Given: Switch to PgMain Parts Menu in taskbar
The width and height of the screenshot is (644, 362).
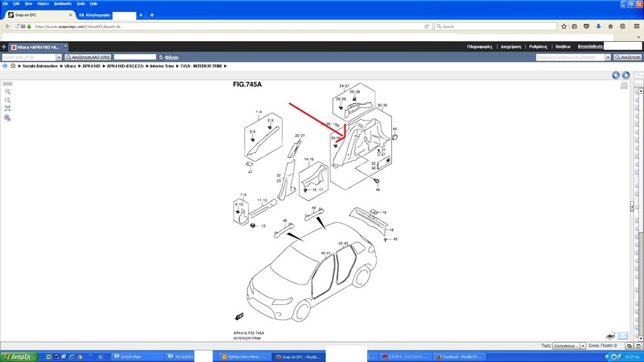Looking at the screenshot, I should [x=244, y=356].
